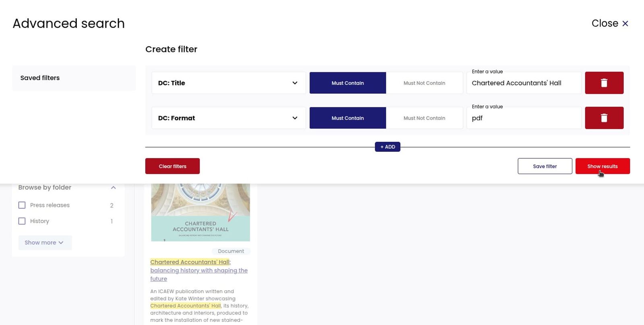Viewport: 644px width, 325px height.
Task: Open the Chartered Accountants' Hall document link
Action: 199,270
